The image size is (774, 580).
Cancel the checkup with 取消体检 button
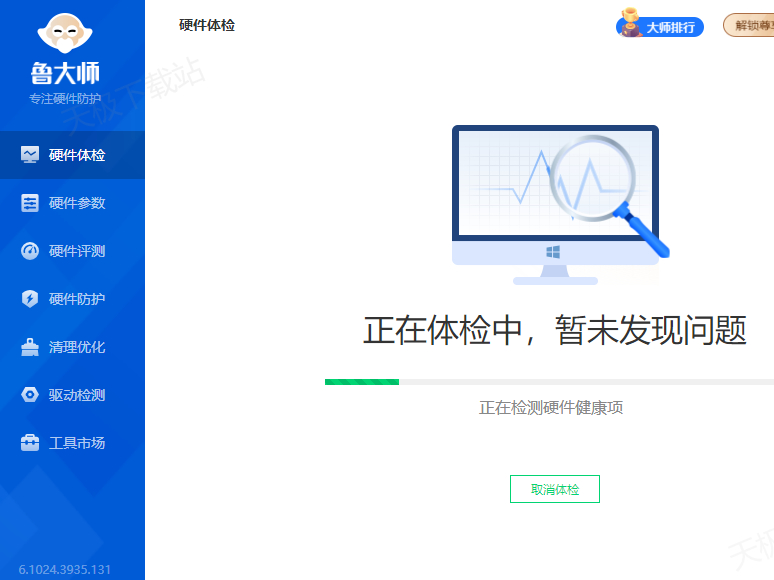tap(555, 489)
